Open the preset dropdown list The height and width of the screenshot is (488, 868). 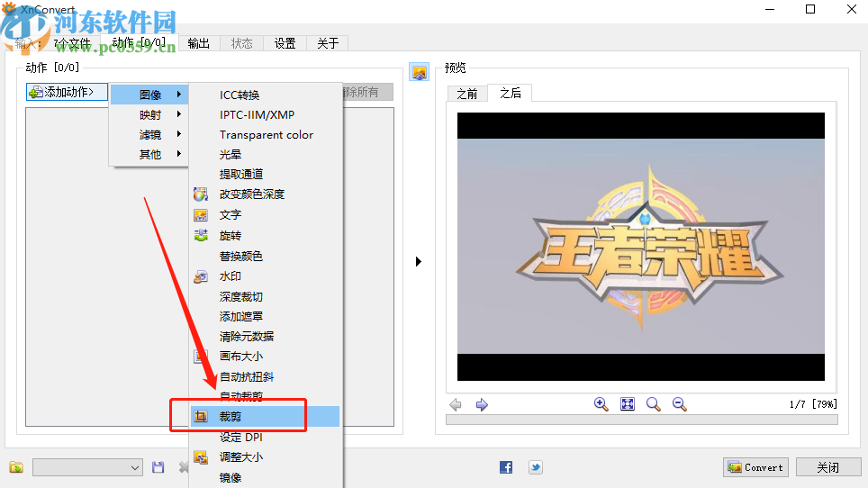[x=87, y=467]
